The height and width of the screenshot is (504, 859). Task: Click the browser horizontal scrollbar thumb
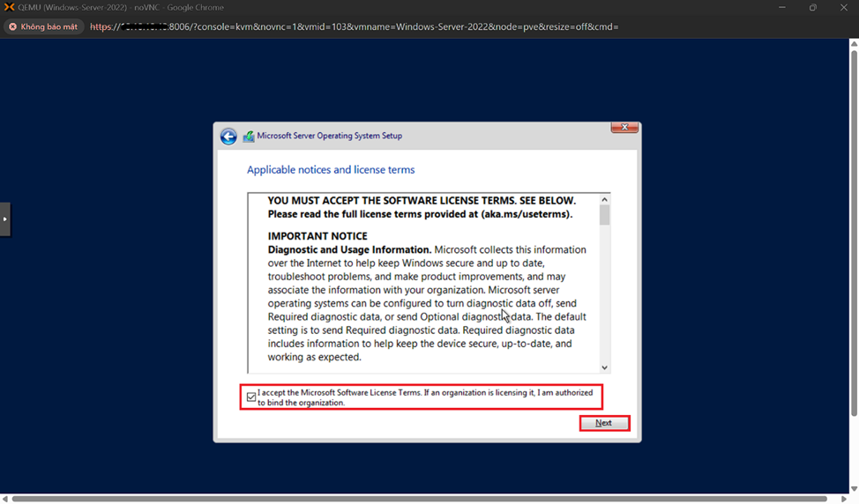[419, 499]
